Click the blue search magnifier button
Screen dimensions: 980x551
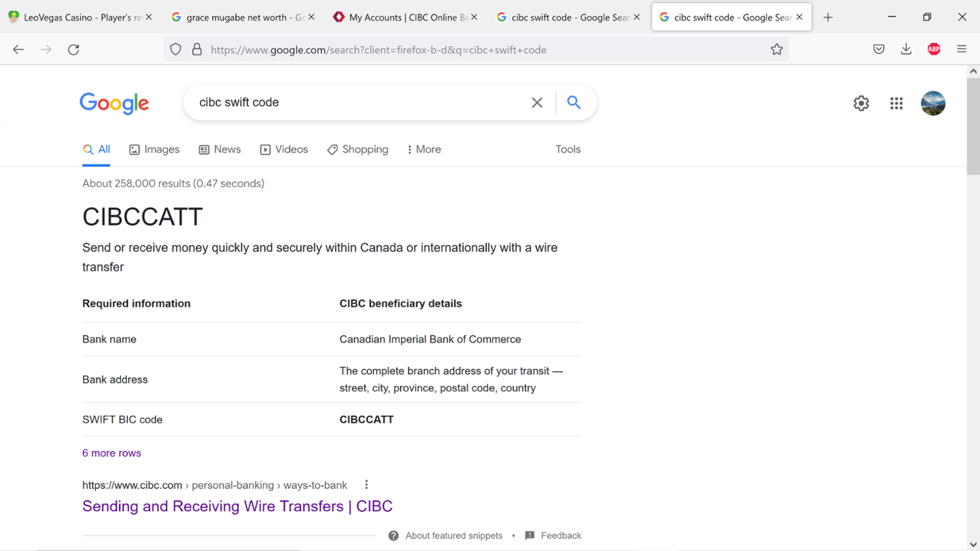[x=574, y=102]
